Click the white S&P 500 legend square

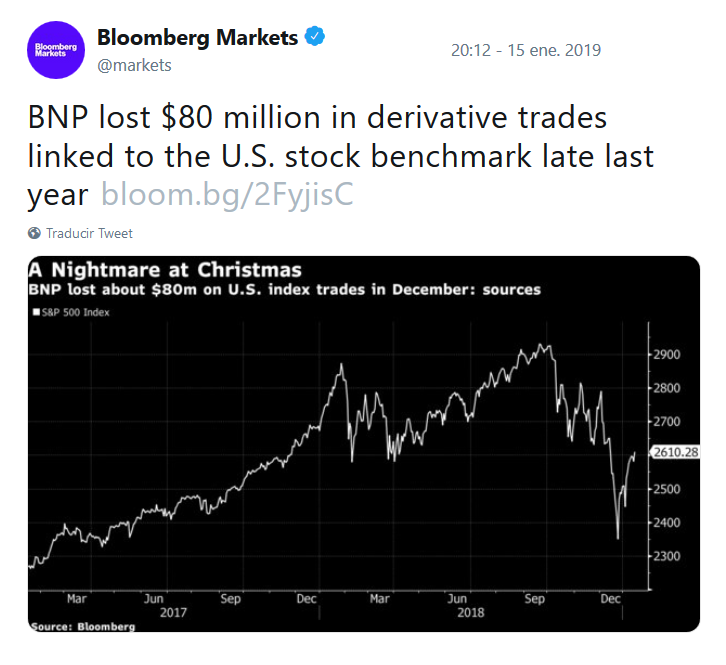click(x=35, y=312)
